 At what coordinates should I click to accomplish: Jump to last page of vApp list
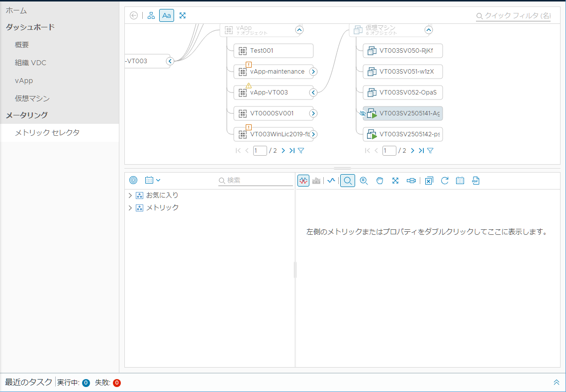pyautogui.click(x=291, y=151)
